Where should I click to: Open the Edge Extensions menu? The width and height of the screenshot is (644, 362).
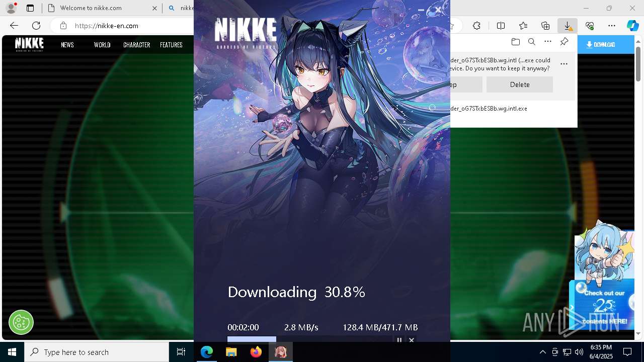coord(476,26)
